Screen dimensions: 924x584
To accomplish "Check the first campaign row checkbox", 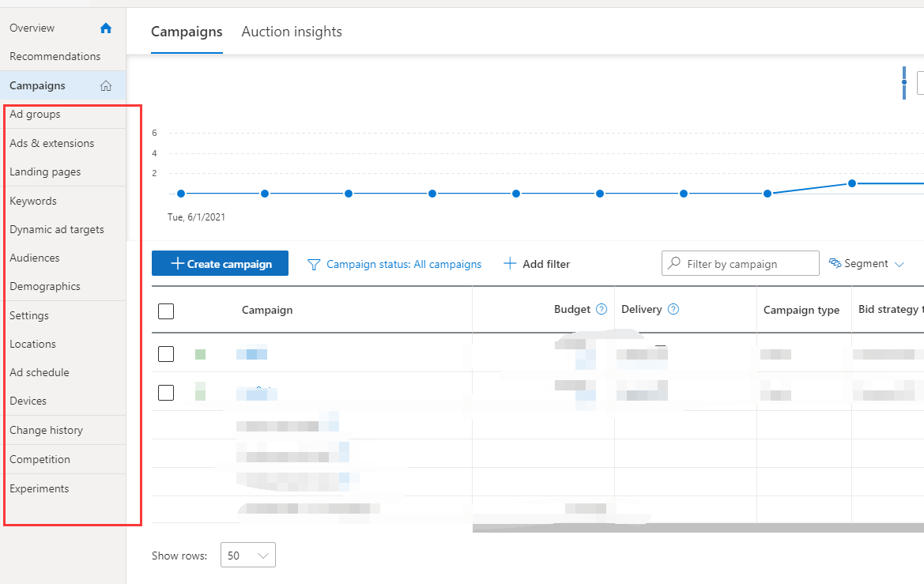I will 166,354.
